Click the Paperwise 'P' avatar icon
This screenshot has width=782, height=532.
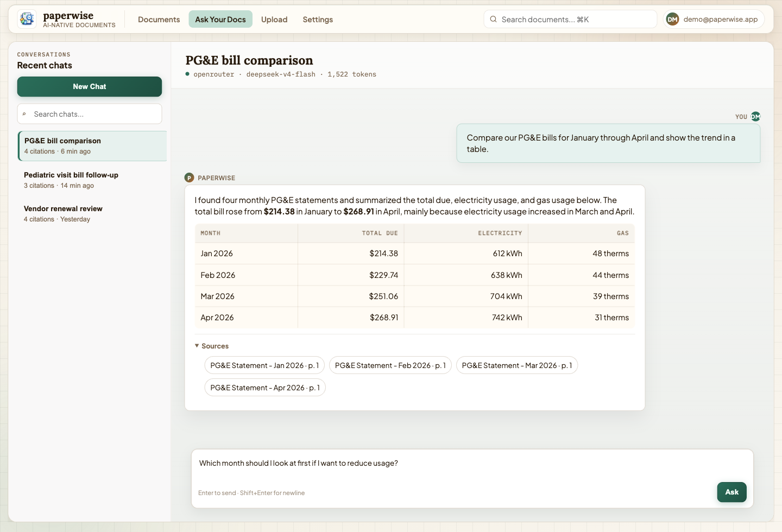[189, 178]
